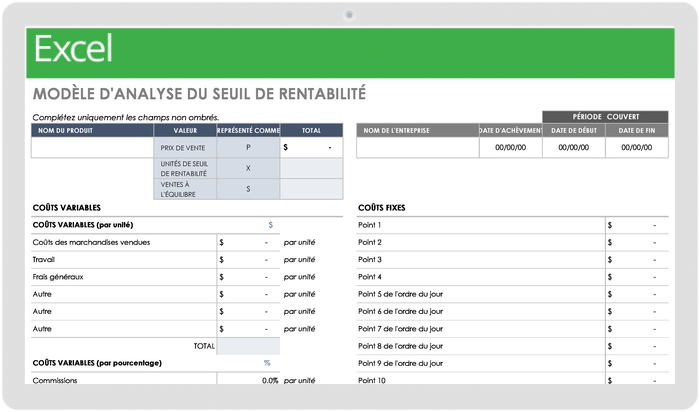
Task: Click the 'X' cell for unités de seuil
Action: pos(248,168)
